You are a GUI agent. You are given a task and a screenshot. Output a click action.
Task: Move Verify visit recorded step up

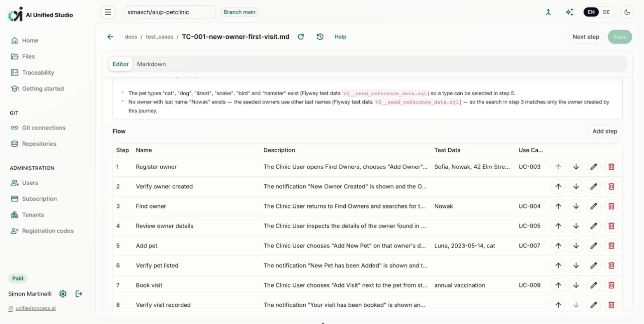558,305
